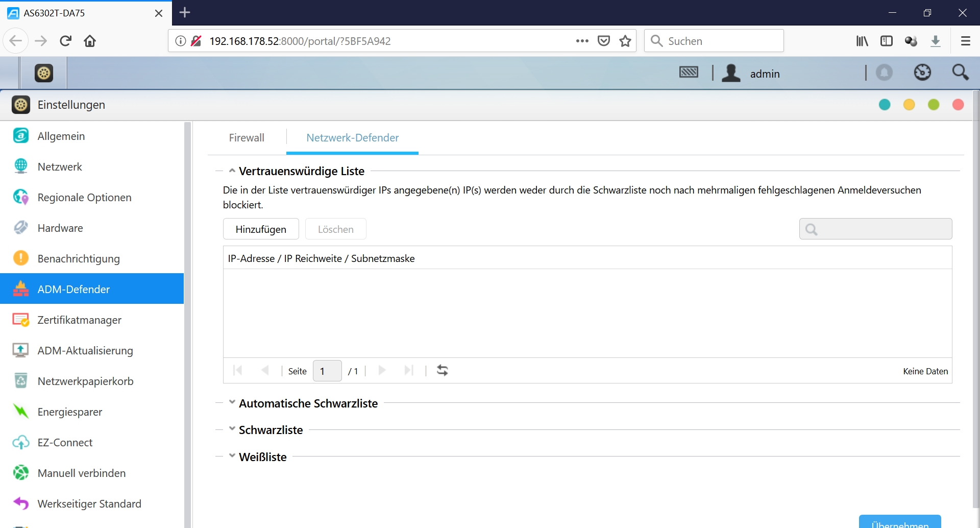Show Firefox downloads panel
This screenshot has height=528, width=980.
point(936,41)
